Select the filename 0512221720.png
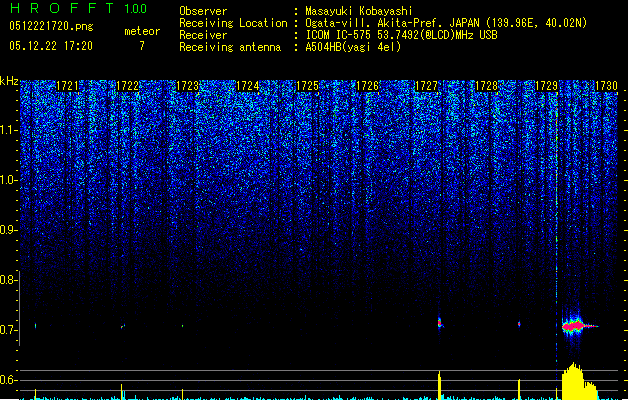This screenshot has width=629, height=400. tap(51, 26)
